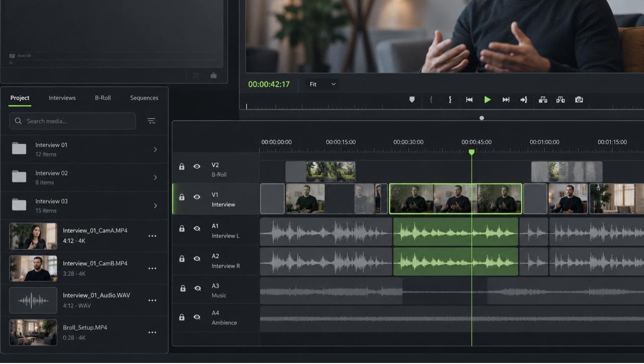The width and height of the screenshot is (644, 364).
Task: Click the timeline playhead handle
Action: tap(471, 152)
